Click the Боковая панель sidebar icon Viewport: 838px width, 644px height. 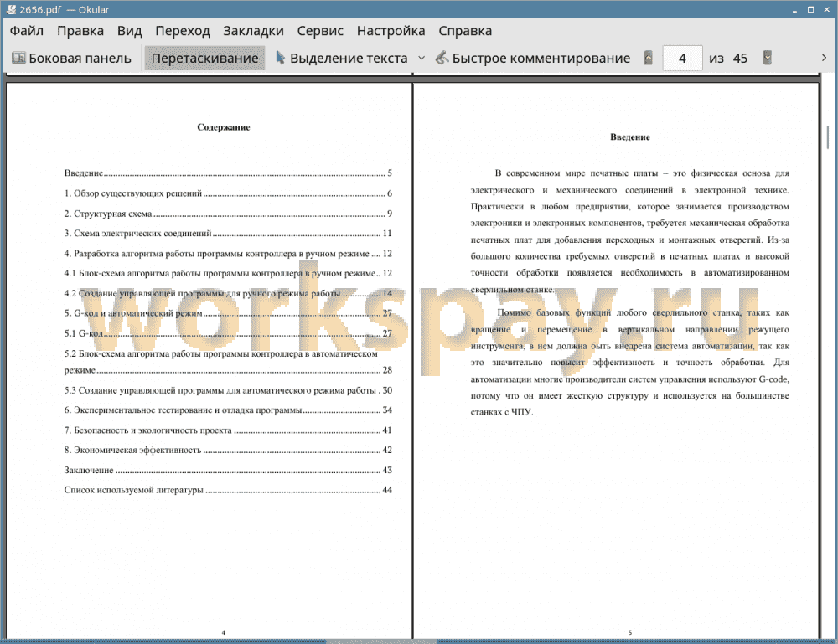18,58
